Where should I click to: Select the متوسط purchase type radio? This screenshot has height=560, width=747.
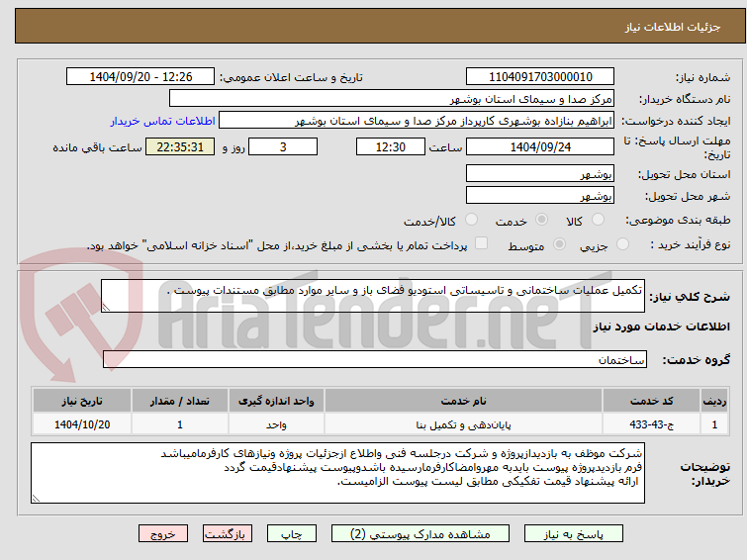coord(559,244)
